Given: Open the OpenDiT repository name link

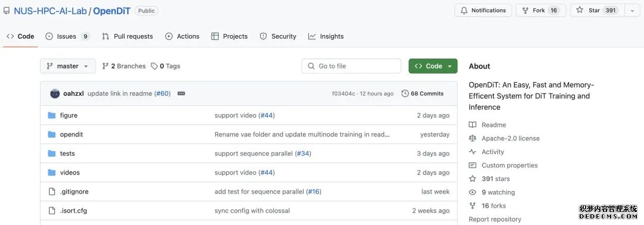Looking at the screenshot, I should (x=112, y=11).
